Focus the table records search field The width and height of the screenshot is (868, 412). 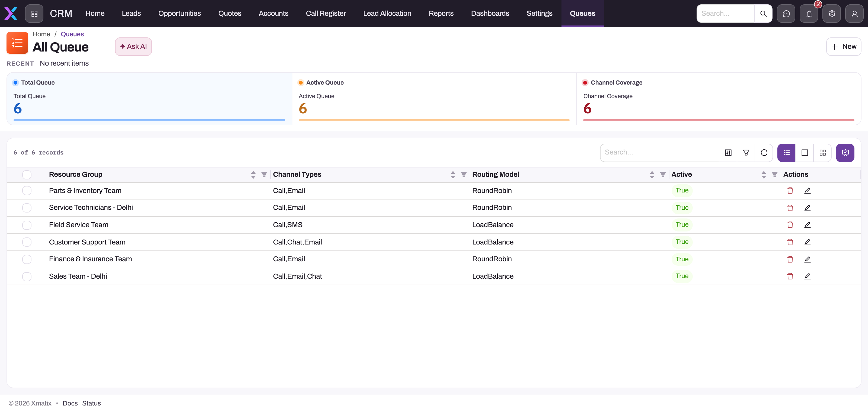[659, 153]
